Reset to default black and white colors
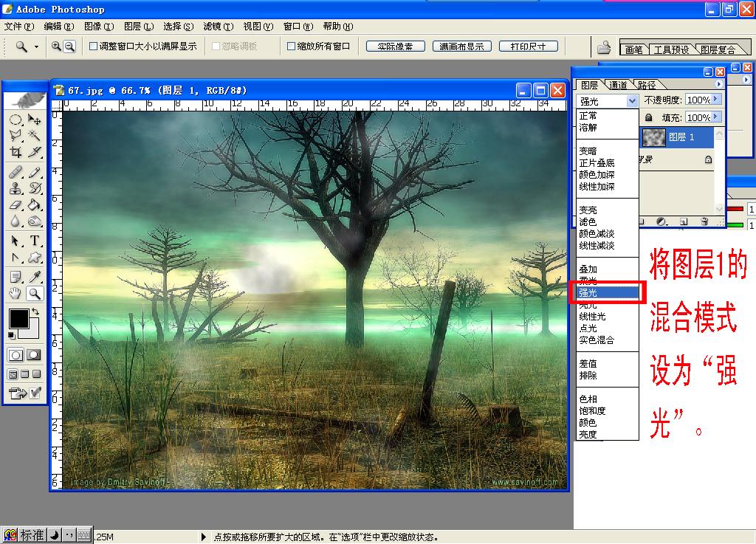 coord(12,335)
